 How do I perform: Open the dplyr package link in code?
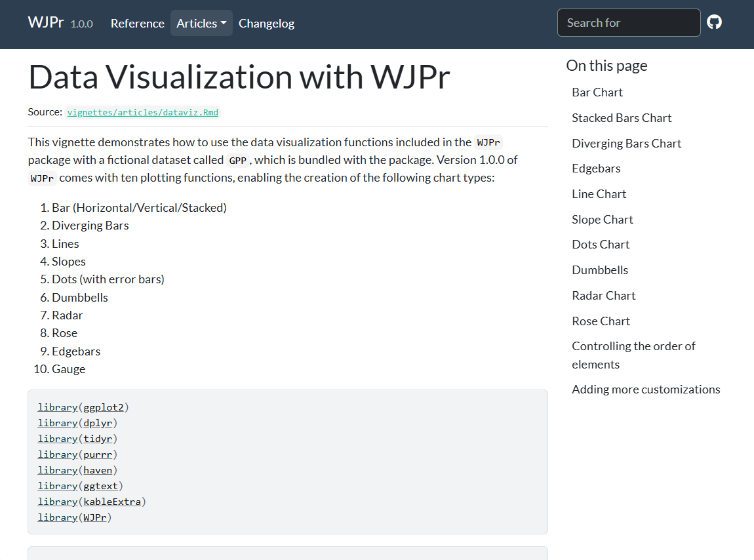98,423
